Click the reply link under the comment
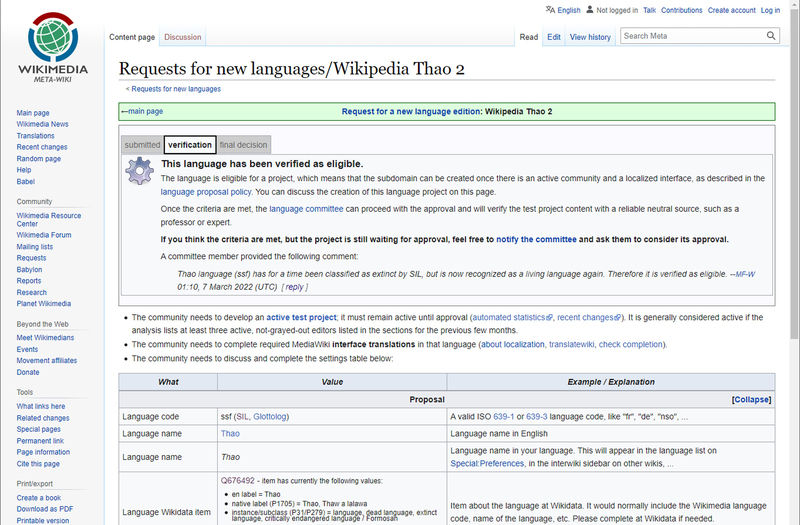Viewport: 800px width, 525px height. coord(294,287)
